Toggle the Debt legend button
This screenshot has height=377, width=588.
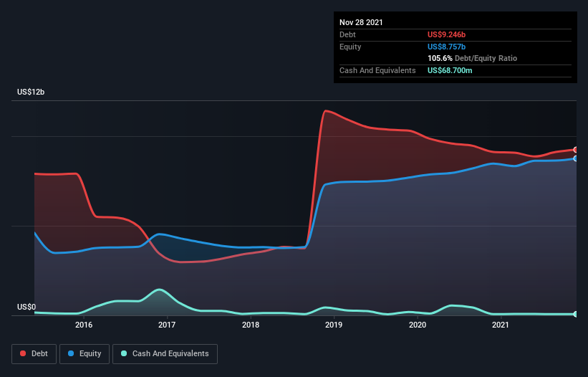(x=34, y=354)
